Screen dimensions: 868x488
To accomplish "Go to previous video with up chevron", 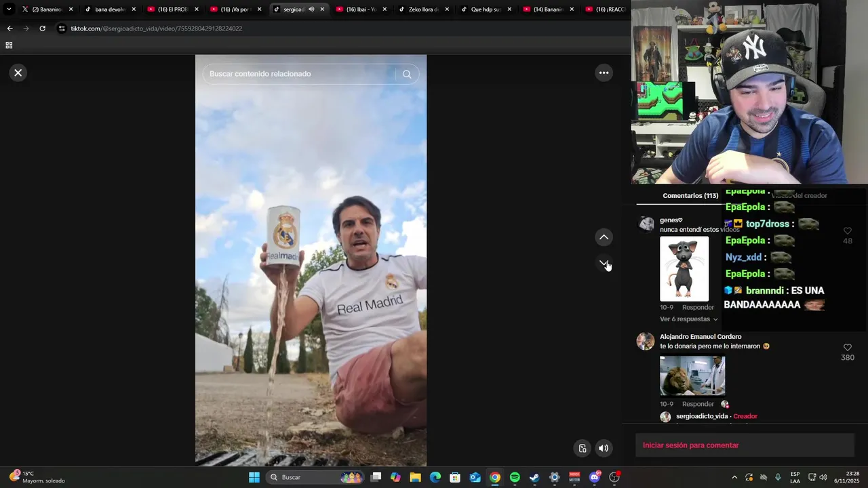I will [604, 237].
